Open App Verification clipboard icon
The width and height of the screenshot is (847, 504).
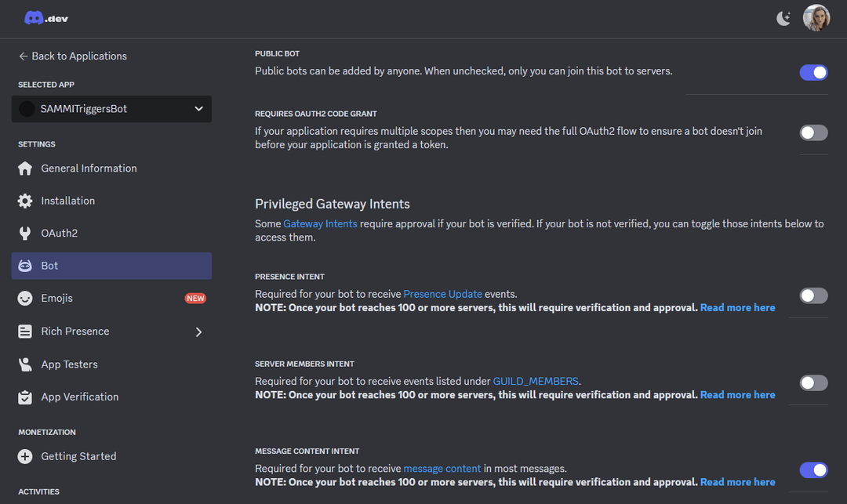(x=25, y=397)
